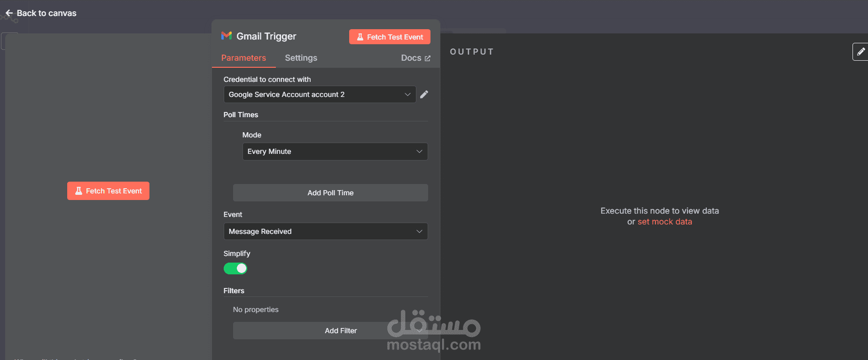Click the OUTPUT panel heading
Screen dimensions: 868x360
(472, 52)
